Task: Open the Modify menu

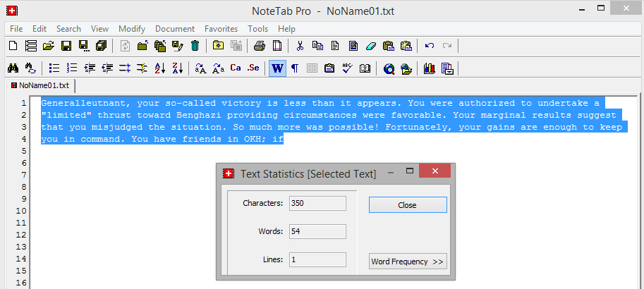Action: (x=132, y=29)
